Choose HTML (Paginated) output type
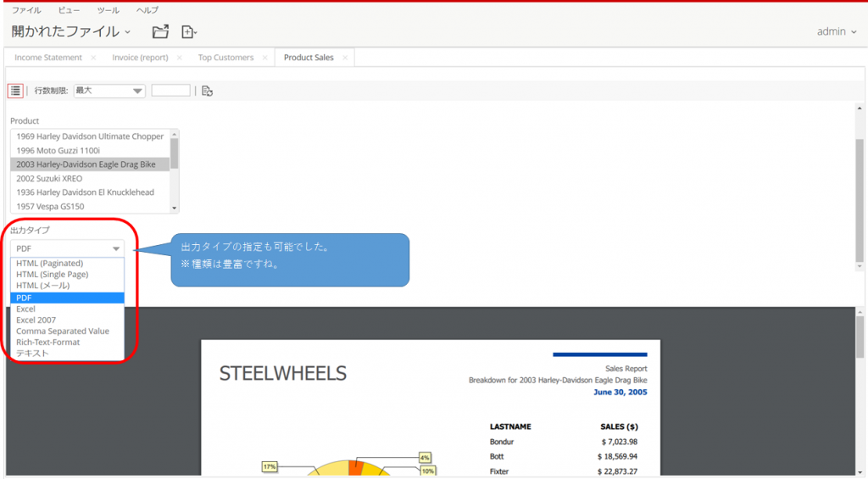Viewport: 868px width, 479px height. point(67,264)
